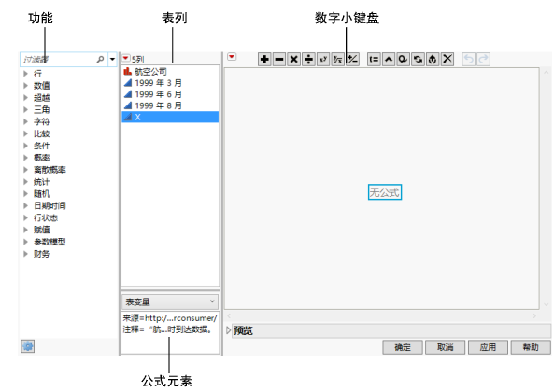
Task: Open the 表变量 combo box
Action: click(170, 301)
